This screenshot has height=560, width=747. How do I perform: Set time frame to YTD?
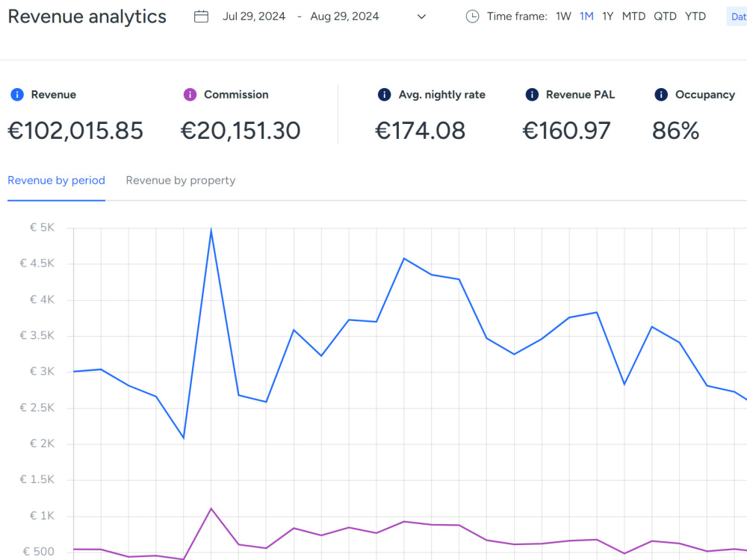[695, 16]
